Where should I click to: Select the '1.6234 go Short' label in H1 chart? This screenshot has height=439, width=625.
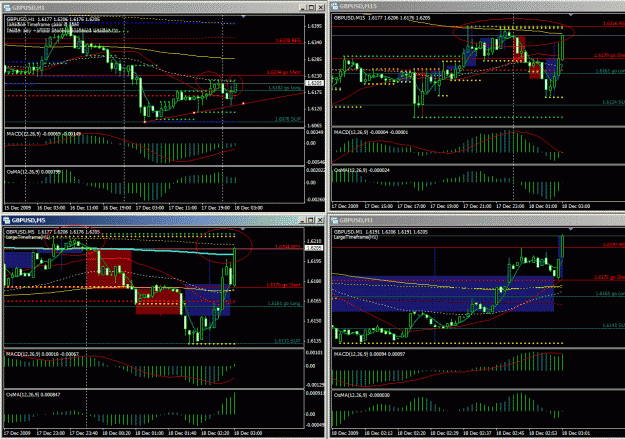pyautogui.click(x=284, y=72)
